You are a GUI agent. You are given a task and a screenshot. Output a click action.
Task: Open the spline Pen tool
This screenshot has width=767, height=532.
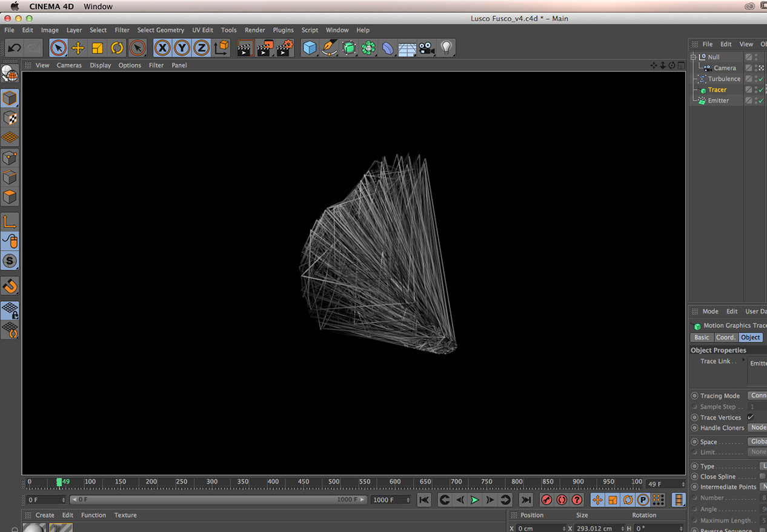click(329, 48)
